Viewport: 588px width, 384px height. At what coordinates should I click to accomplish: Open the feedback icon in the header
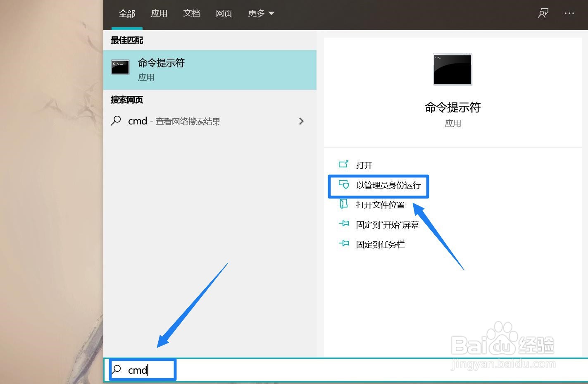(x=543, y=13)
